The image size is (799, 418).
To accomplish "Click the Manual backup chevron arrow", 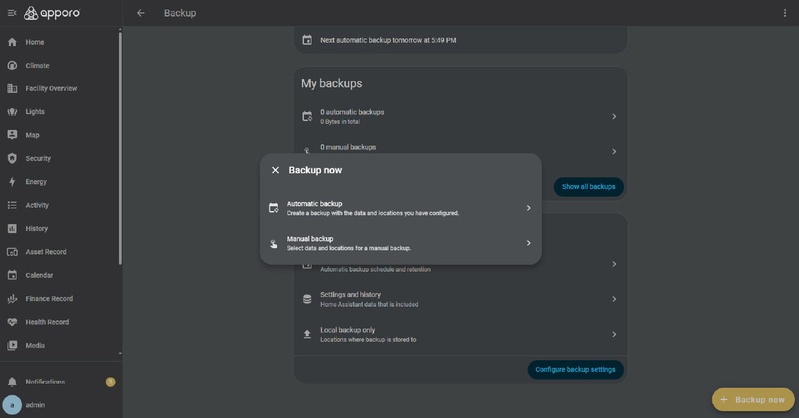I will (528, 243).
